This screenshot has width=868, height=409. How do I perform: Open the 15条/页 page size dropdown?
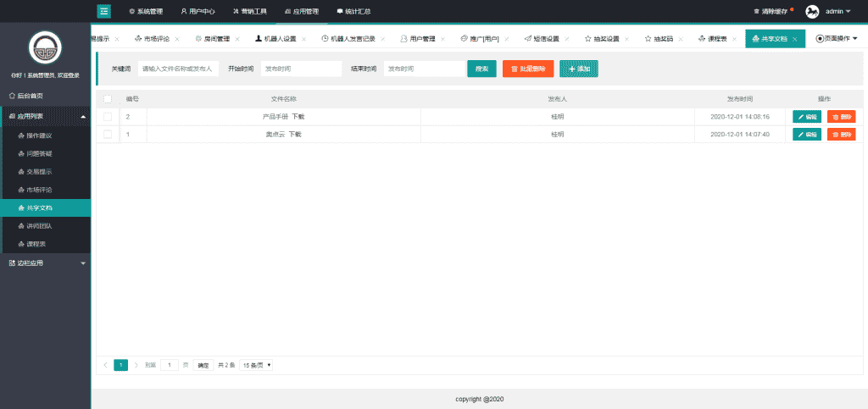[x=256, y=365]
